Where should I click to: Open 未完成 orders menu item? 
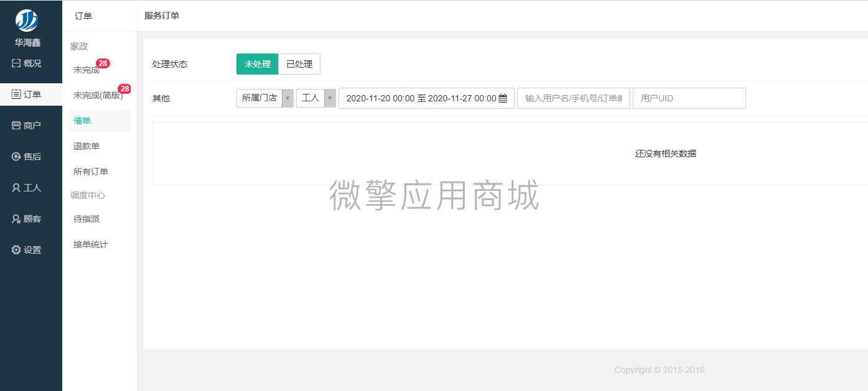pos(86,70)
